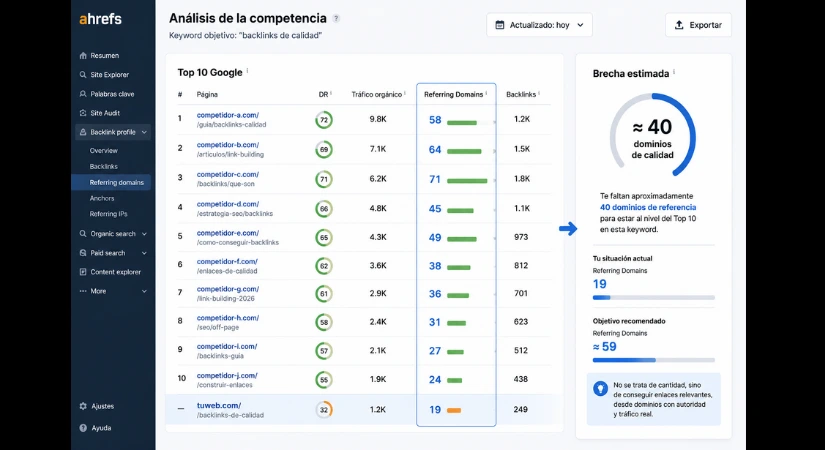Image resolution: width=825 pixels, height=450 pixels.
Task: Click backlinks value 249
Action: [520, 409]
